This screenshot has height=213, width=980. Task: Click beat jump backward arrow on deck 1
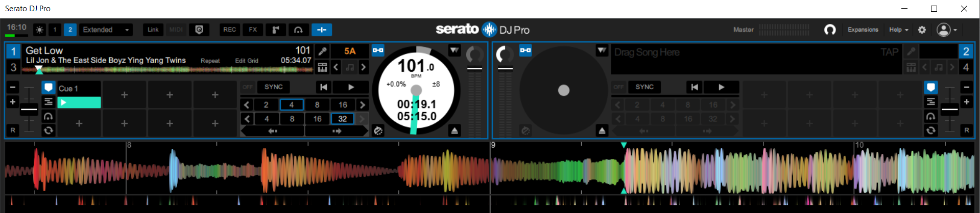tap(272, 131)
